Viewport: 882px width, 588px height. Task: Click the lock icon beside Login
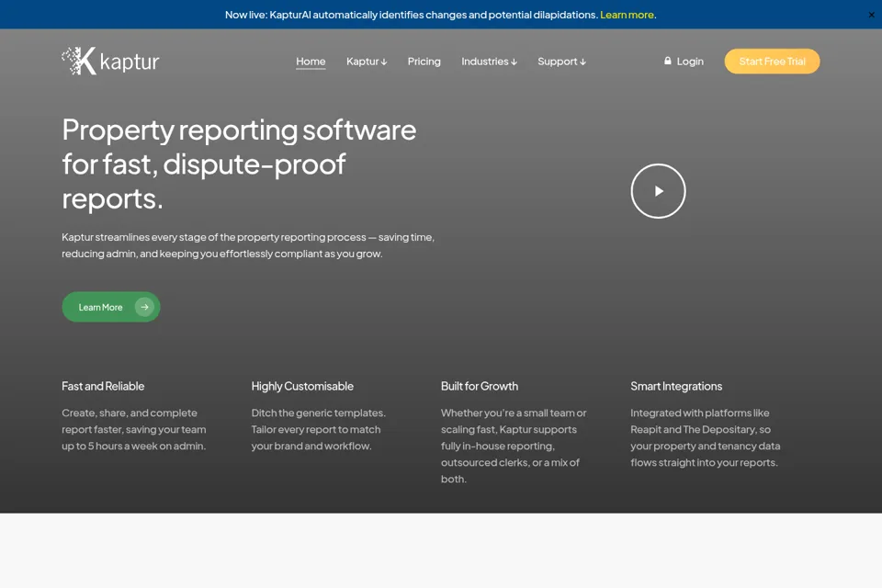pos(668,61)
